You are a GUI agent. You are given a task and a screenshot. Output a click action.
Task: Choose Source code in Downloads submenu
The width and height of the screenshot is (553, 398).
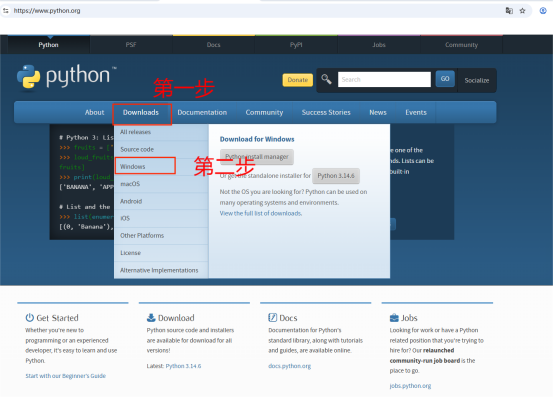161,149
